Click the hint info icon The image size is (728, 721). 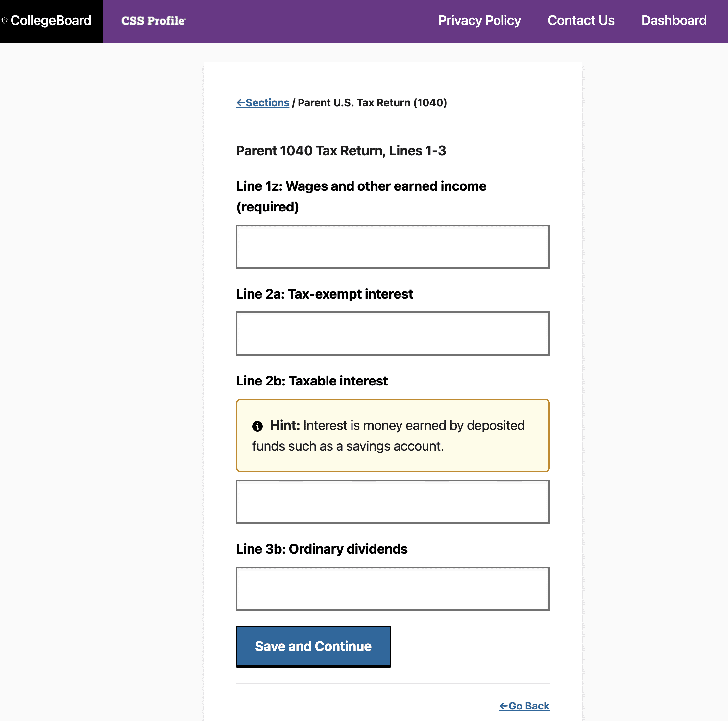pos(257,426)
